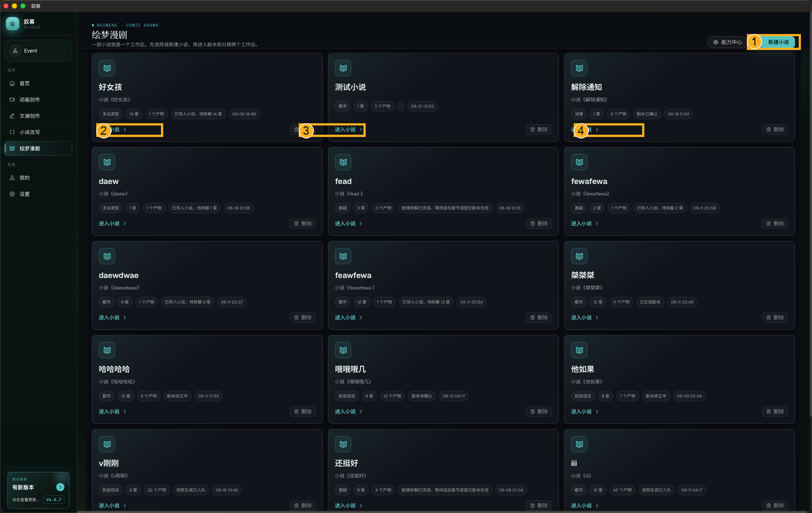Click the 剧本待确认 tag on 哦哦哦几
Image resolution: width=812 pixels, height=513 pixels.
pyautogui.click(x=422, y=396)
